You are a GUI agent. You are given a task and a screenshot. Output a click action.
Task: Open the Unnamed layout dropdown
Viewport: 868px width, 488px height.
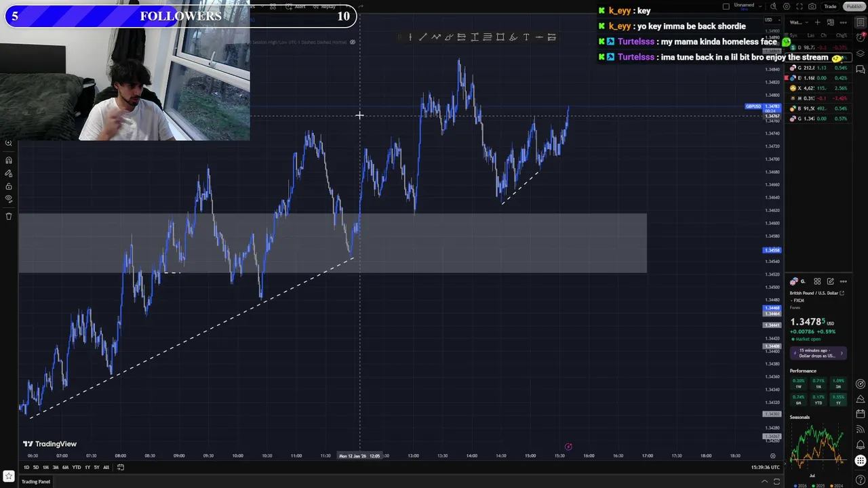click(760, 7)
